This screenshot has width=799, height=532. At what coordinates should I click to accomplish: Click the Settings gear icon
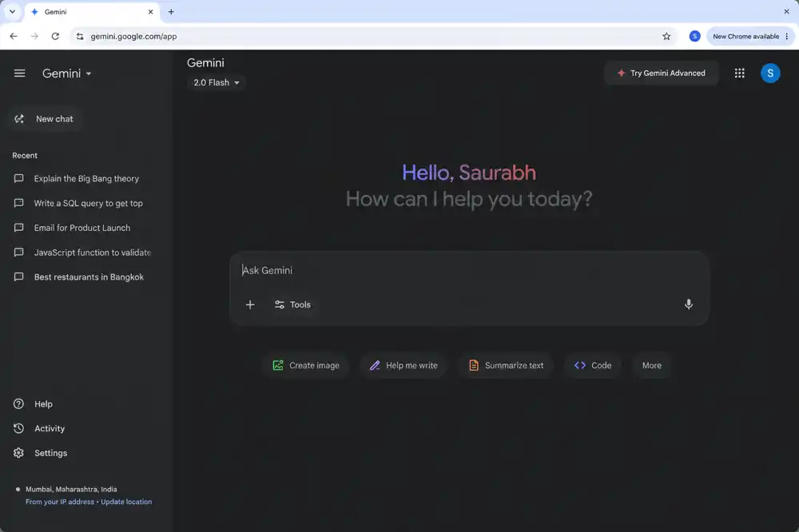tap(19, 453)
